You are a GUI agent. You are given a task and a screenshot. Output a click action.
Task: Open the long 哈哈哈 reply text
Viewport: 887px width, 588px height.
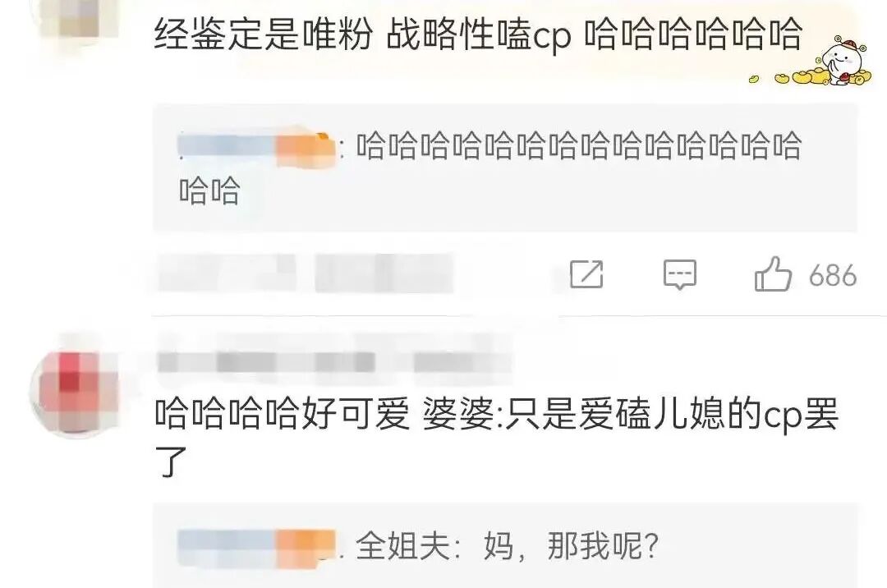[x=489, y=168]
